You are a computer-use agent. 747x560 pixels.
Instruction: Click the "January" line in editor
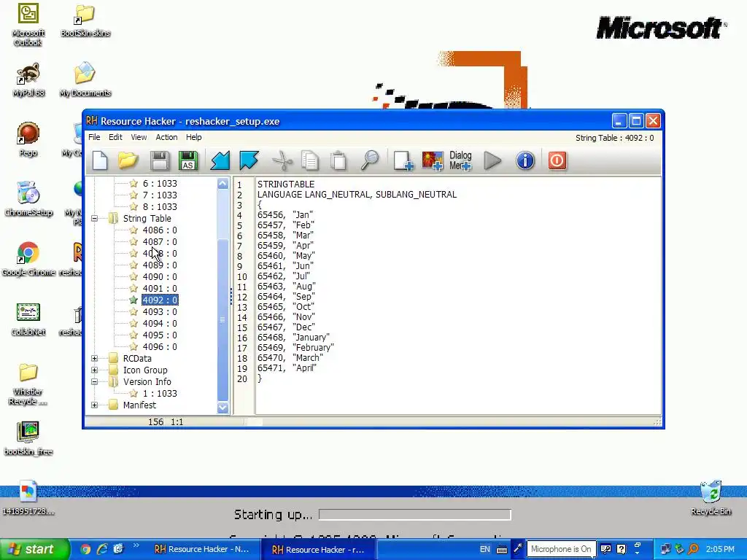[293, 338]
